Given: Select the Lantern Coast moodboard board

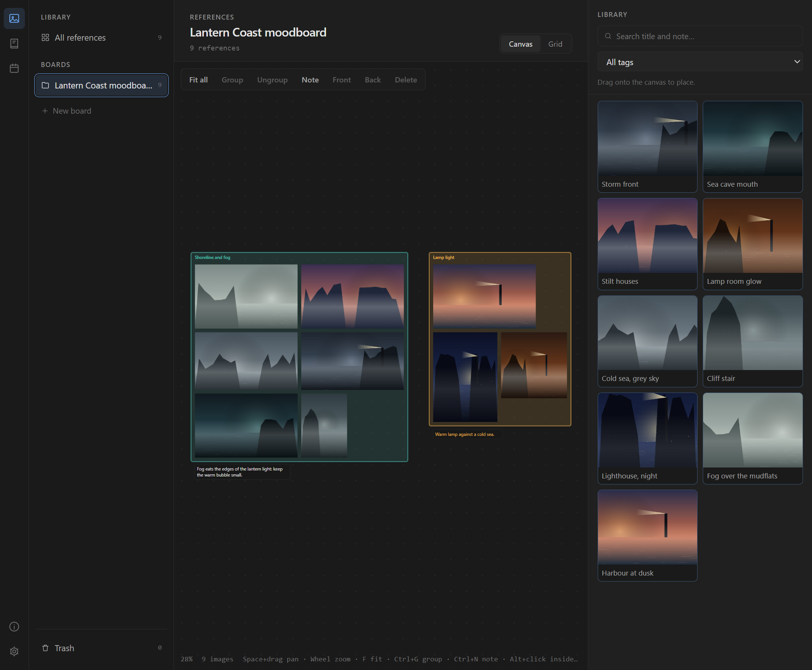Looking at the screenshot, I should pyautogui.click(x=102, y=85).
